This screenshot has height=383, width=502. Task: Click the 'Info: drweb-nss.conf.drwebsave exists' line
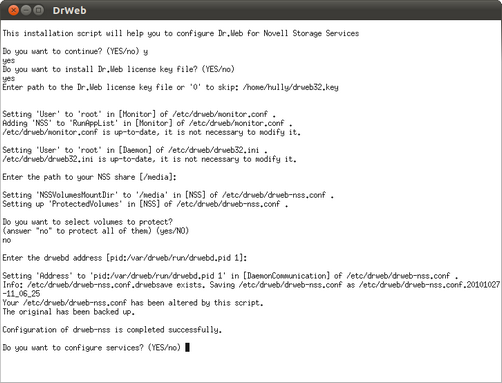(x=251, y=285)
